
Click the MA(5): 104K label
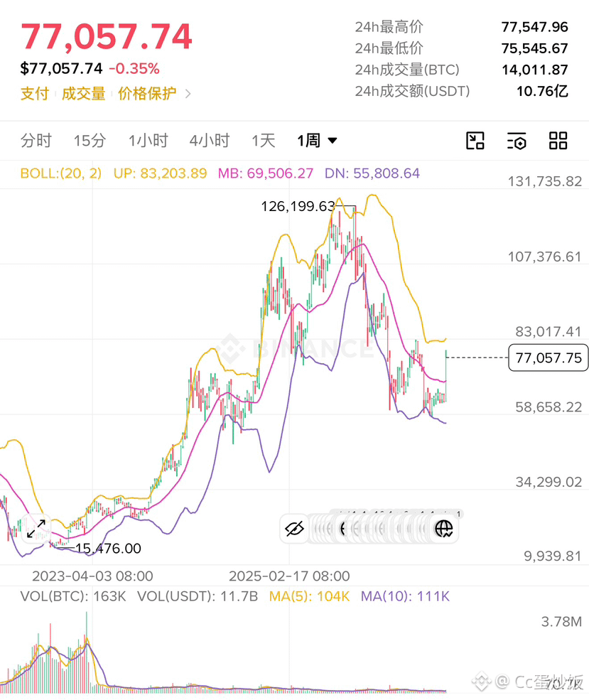click(309, 596)
